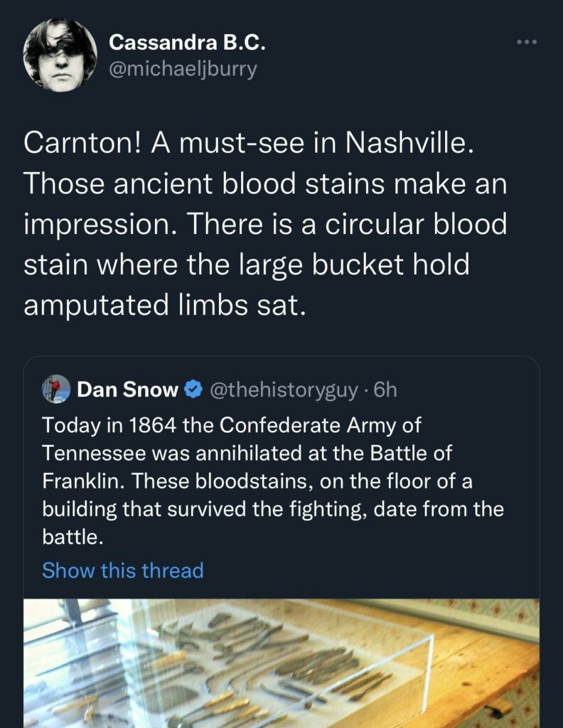Click the blue verified badge beside Dan Snow

(192, 389)
